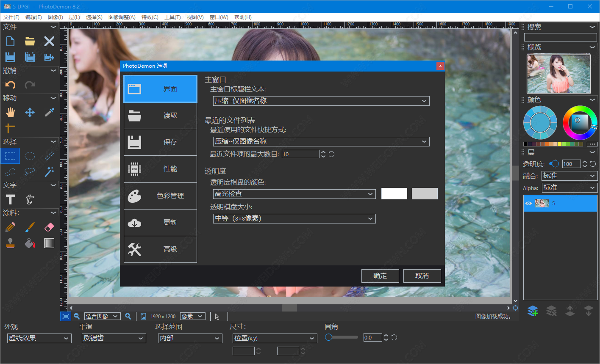The image size is (600, 364).
Task: Click the zoom out magnifier icon
Action: pyautogui.click(x=77, y=316)
